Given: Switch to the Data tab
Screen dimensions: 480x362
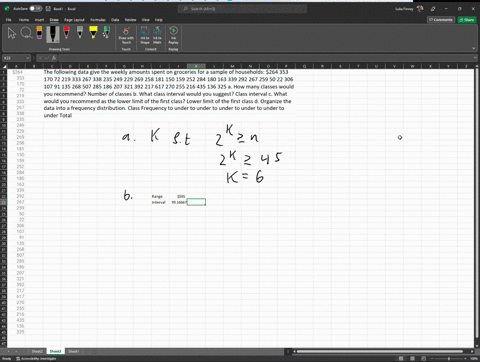Looking at the screenshot, I should coord(115,20).
